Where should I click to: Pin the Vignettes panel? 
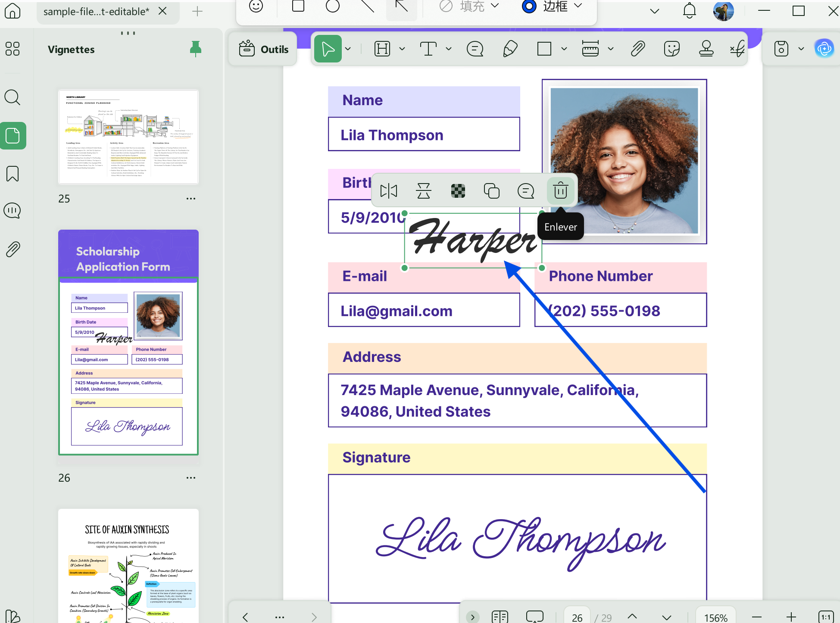[x=196, y=49]
